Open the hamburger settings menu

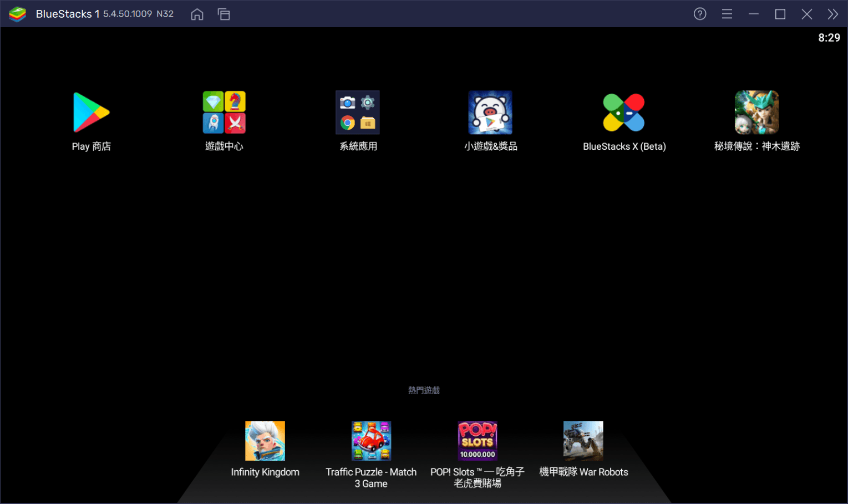(727, 14)
